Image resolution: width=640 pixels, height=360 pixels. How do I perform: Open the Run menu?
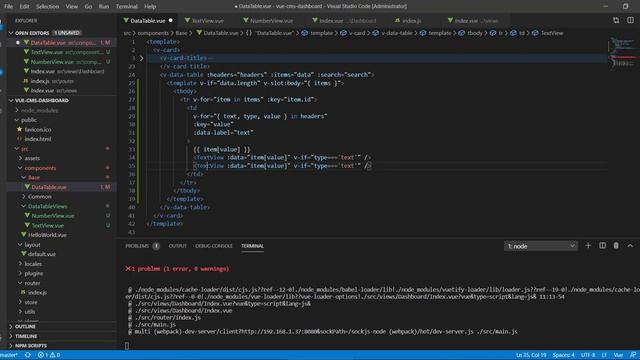tap(104, 7)
